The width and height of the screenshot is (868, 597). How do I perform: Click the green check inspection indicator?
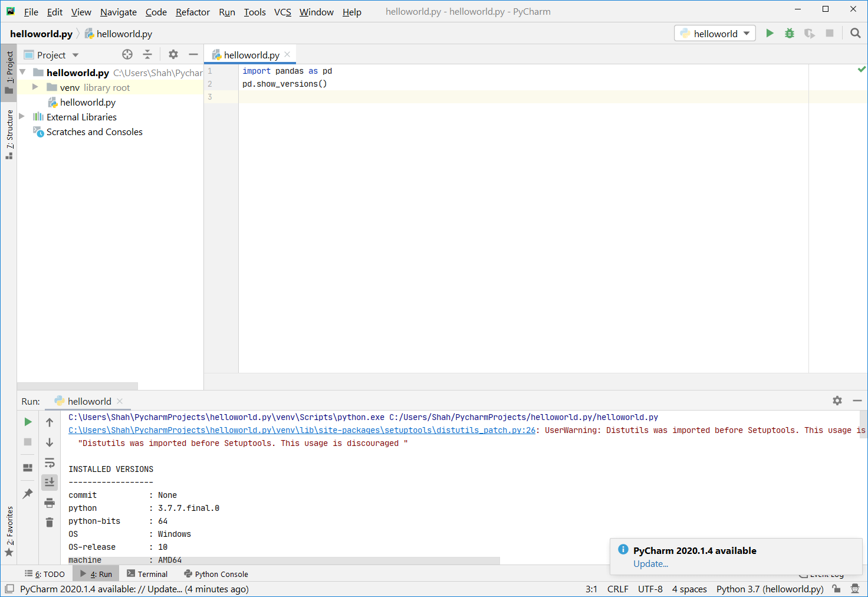coord(862,70)
